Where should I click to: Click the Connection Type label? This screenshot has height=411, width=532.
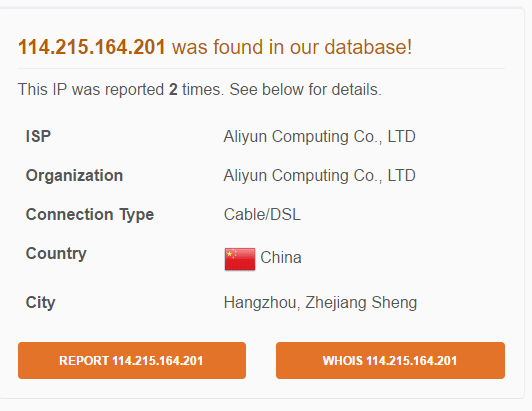(90, 215)
